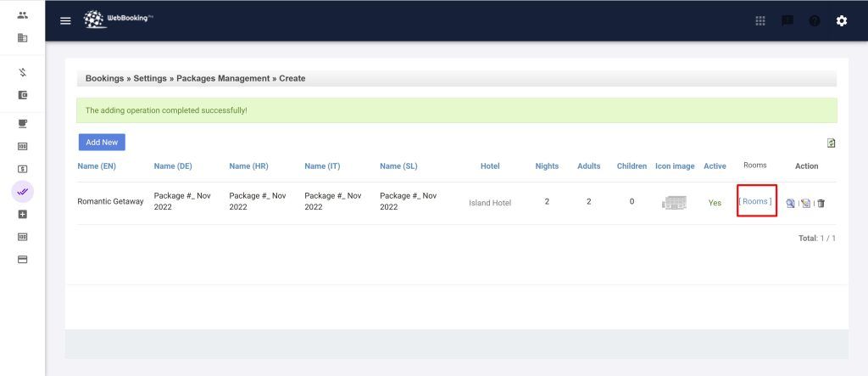
Task: Edit the Romantic Getaway package
Action: [x=806, y=203]
